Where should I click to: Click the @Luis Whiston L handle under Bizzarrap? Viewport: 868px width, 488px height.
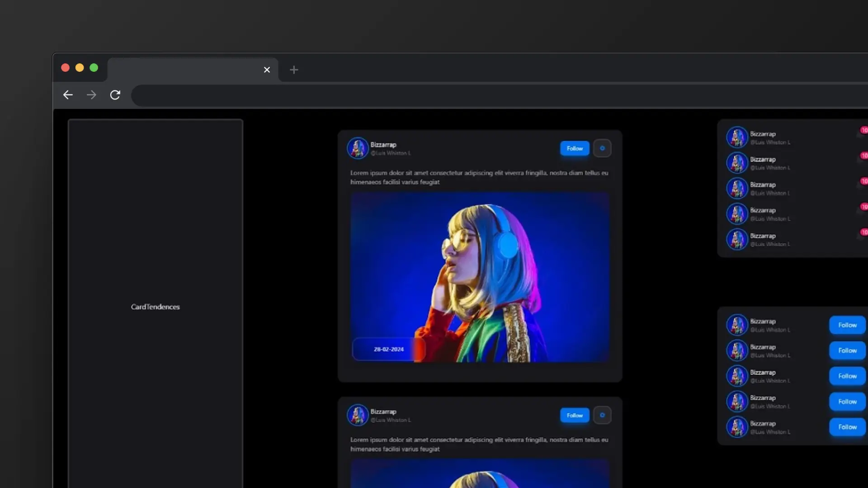click(391, 153)
